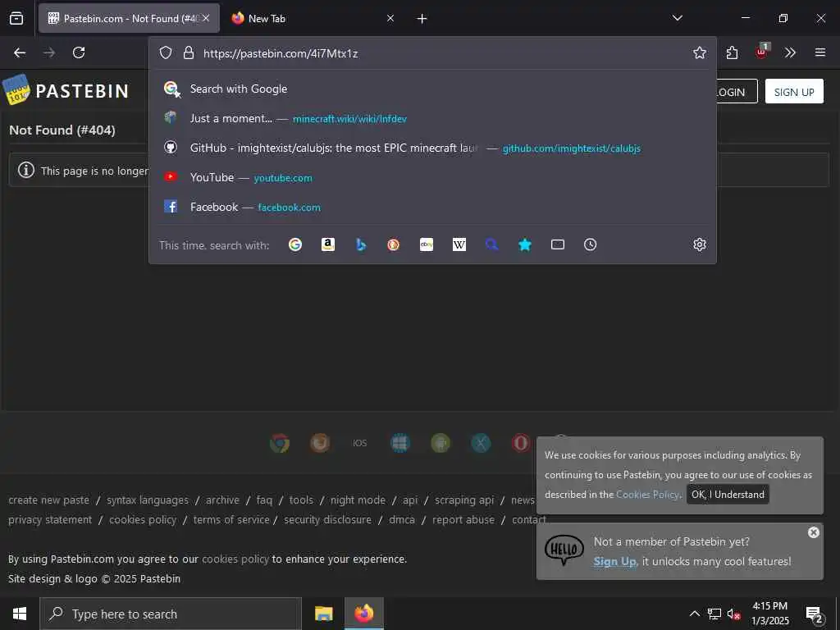Viewport: 840px width, 630px height.
Task: Open the create new paste footer link
Action: click(48, 500)
